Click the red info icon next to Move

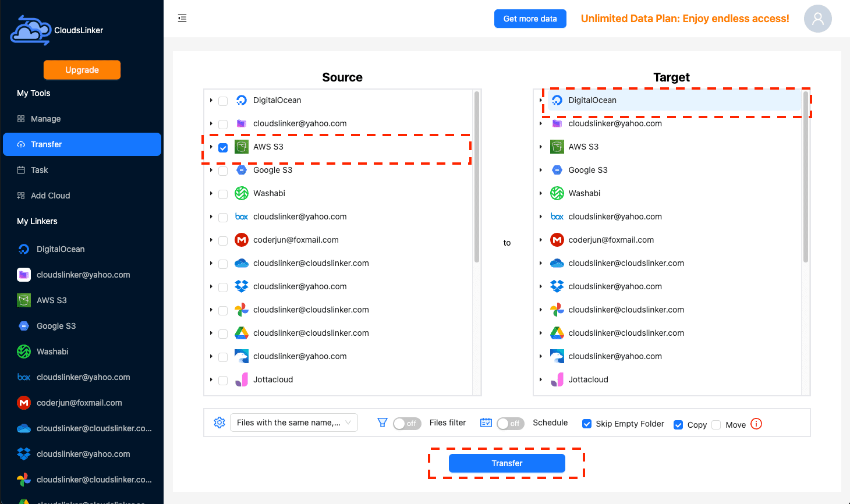coord(756,424)
